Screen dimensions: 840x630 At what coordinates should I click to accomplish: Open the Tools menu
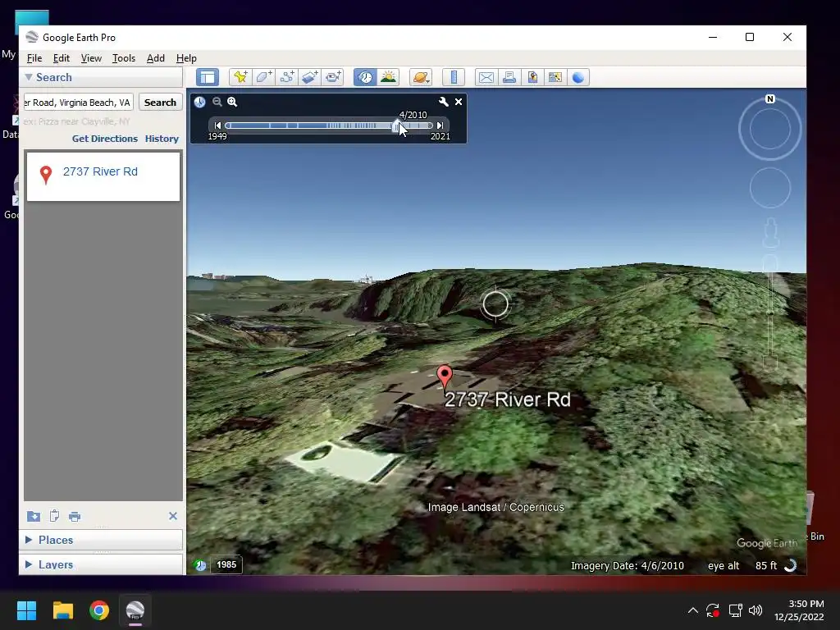pos(124,58)
